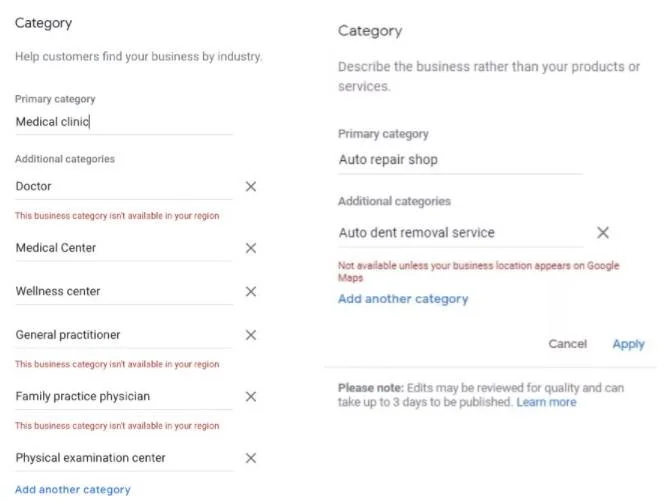The height and width of the screenshot is (501, 664).
Task: Remove the Auto dent removal service category
Action: pos(603,233)
